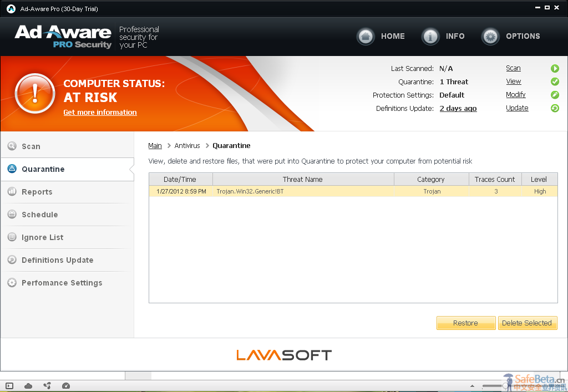This screenshot has width=568, height=392.
Task: Open the INFO menu label
Action: point(455,36)
